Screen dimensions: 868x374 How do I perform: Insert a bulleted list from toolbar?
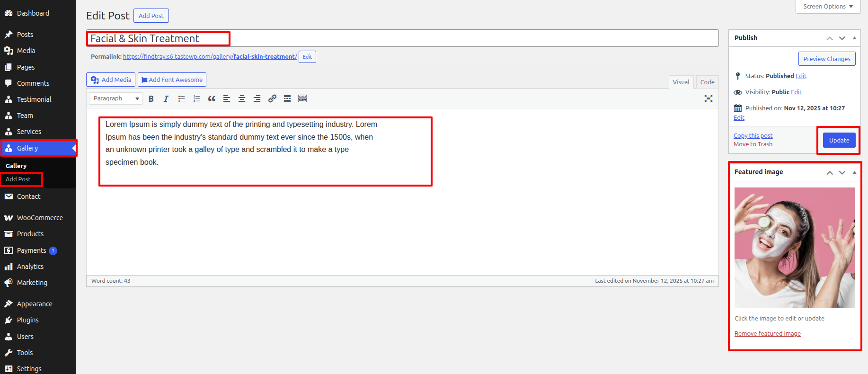pos(181,98)
